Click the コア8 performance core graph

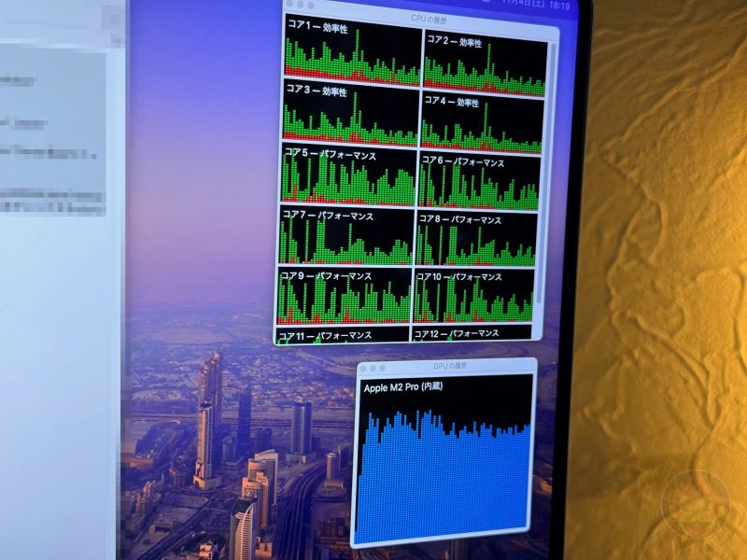(481, 238)
